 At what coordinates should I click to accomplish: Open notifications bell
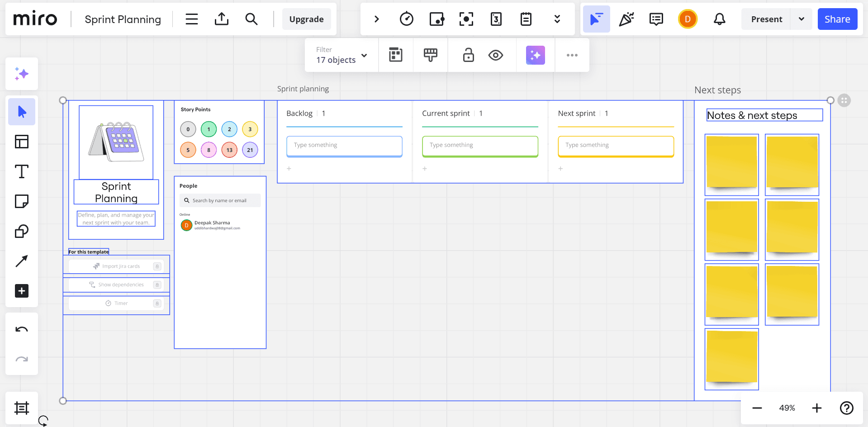719,19
